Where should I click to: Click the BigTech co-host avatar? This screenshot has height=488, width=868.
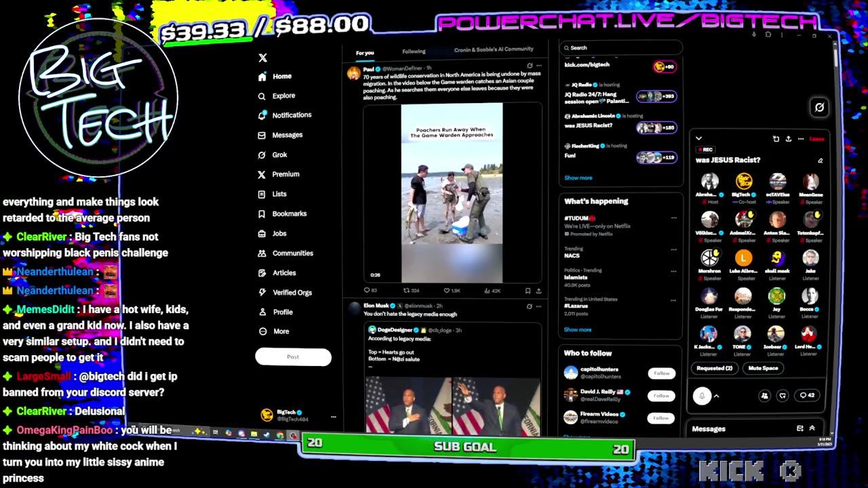tap(743, 182)
